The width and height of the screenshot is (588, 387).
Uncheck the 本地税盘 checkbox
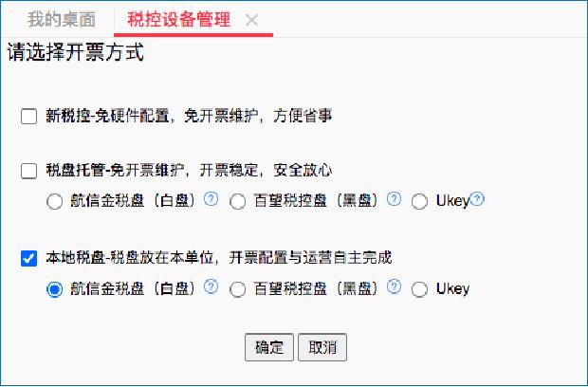click(x=28, y=258)
